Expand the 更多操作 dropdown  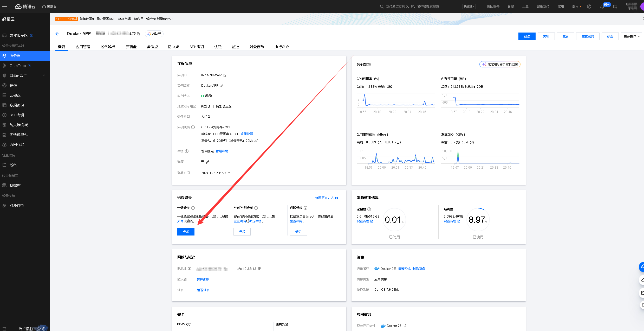(x=631, y=36)
